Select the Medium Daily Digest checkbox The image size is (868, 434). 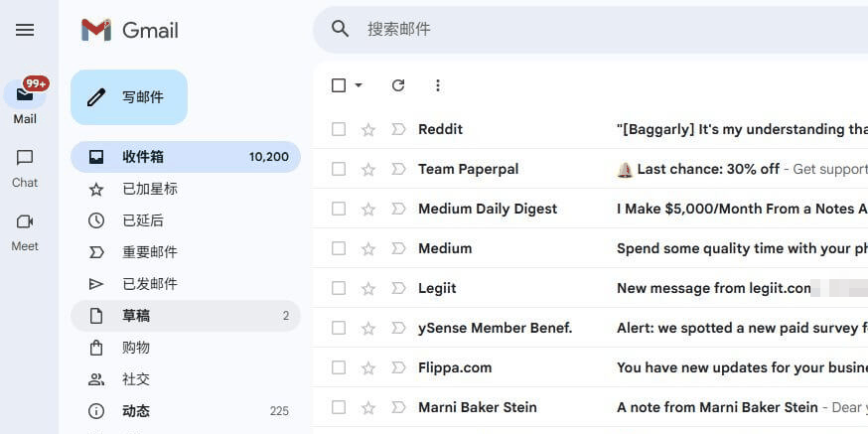click(339, 209)
